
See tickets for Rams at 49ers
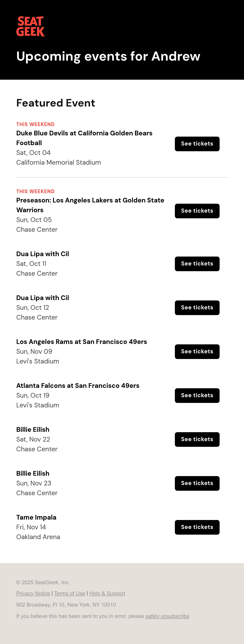pyautogui.click(x=197, y=351)
